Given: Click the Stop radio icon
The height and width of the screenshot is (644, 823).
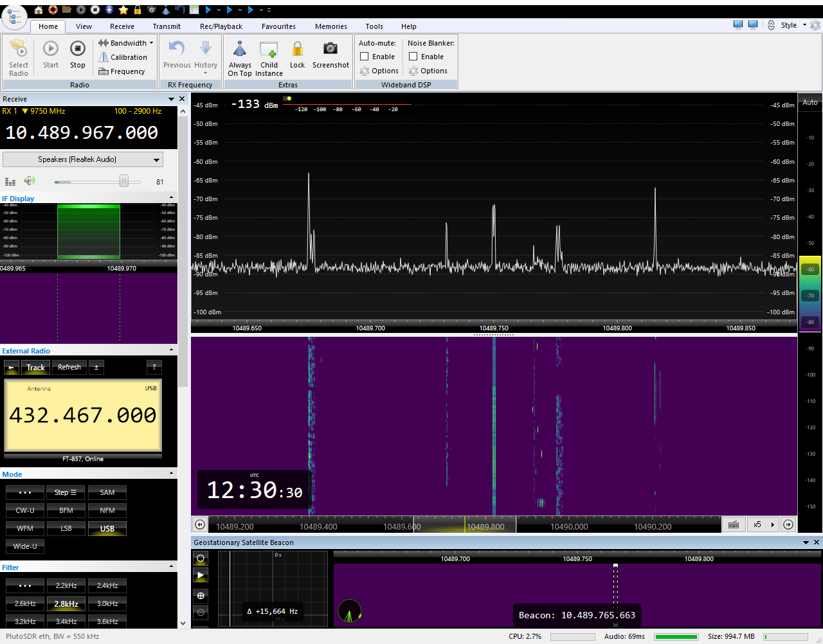Looking at the screenshot, I should 78,49.
